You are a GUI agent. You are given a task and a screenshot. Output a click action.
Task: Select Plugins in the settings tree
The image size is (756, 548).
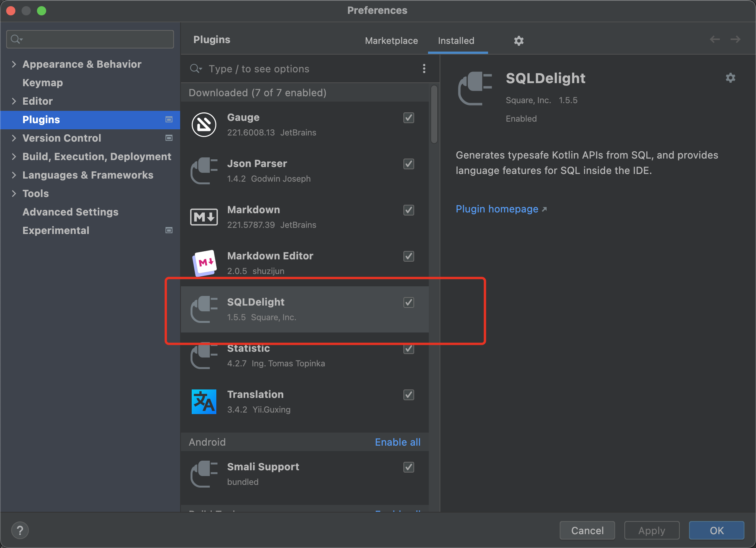90,120
